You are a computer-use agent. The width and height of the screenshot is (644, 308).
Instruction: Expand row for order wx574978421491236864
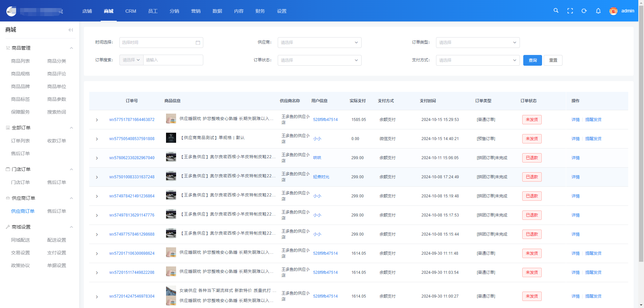click(x=97, y=196)
